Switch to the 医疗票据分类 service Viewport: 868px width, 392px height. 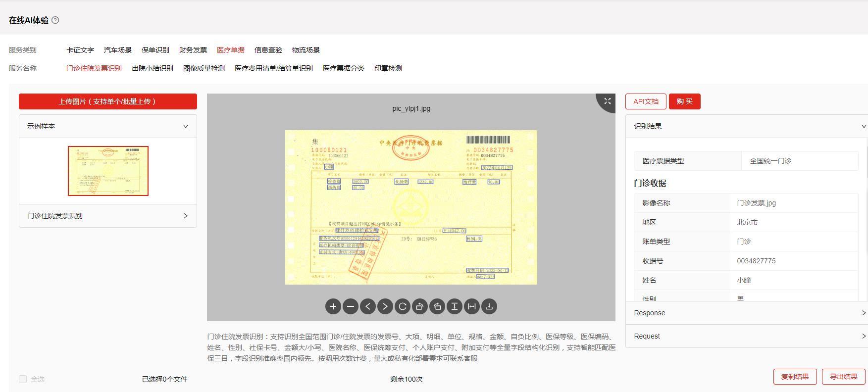[344, 68]
